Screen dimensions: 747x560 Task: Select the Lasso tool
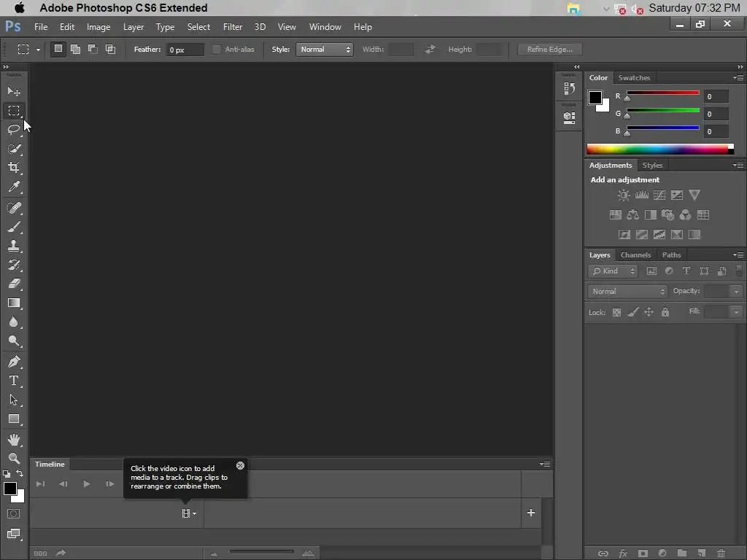(x=14, y=129)
